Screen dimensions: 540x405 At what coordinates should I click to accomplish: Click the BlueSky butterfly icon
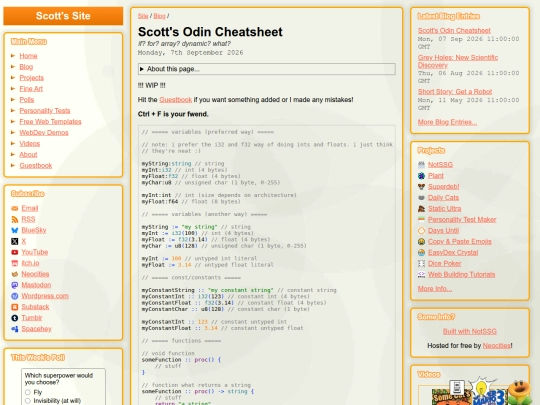(x=14, y=230)
